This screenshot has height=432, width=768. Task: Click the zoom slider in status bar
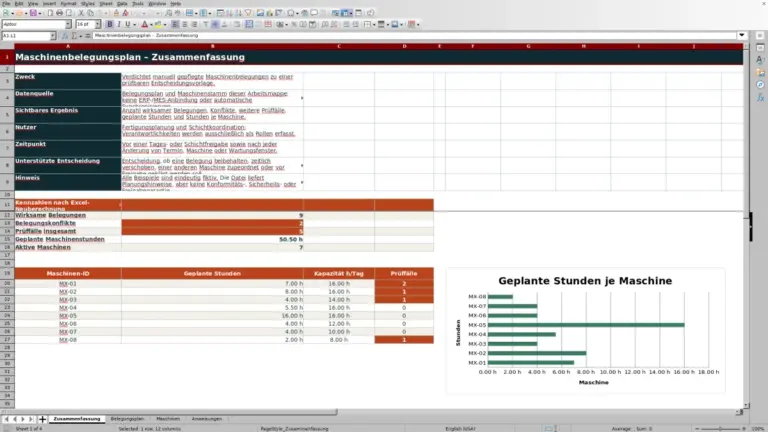720,429
